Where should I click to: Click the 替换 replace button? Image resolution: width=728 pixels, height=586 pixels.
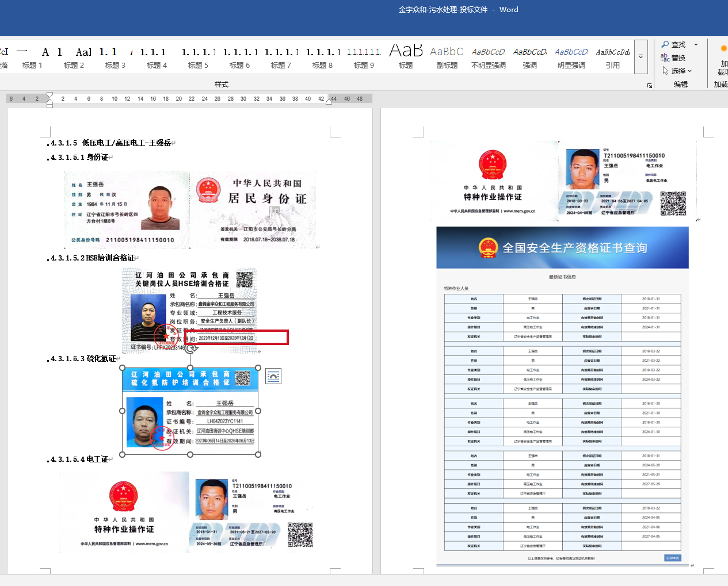pos(673,58)
